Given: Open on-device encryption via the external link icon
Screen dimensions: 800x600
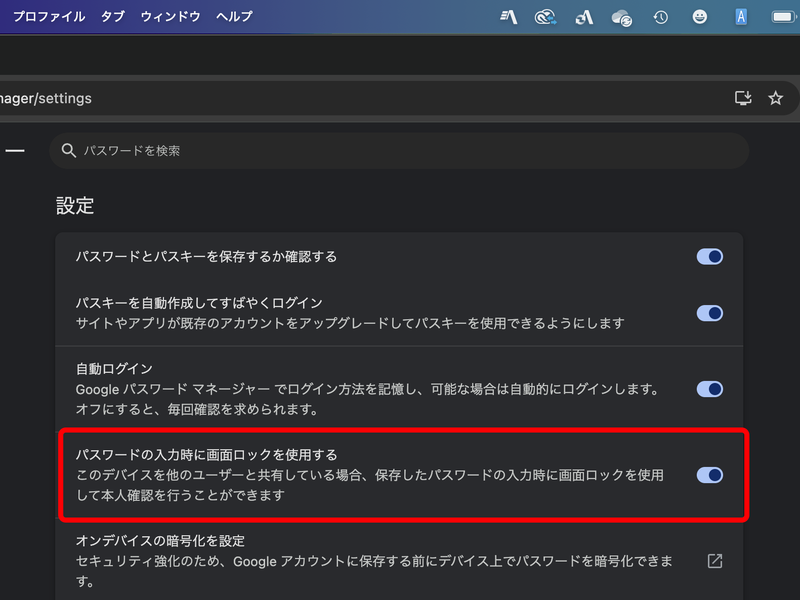Looking at the screenshot, I should point(714,562).
